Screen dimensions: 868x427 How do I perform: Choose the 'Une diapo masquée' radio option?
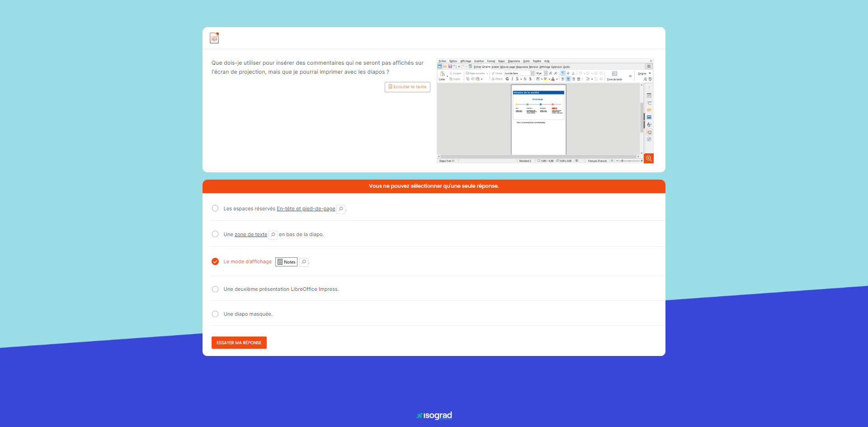pos(215,314)
